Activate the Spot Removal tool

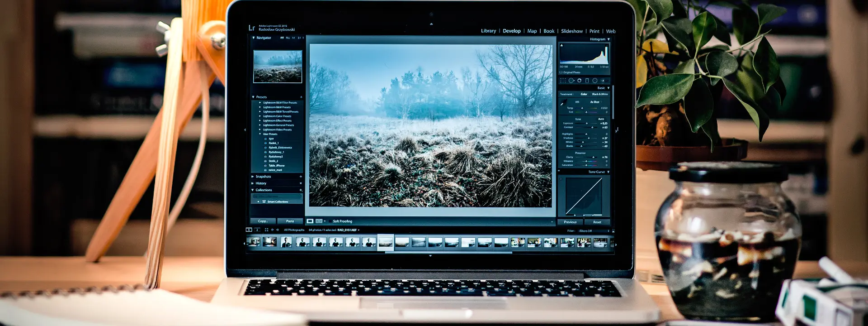click(571, 81)
